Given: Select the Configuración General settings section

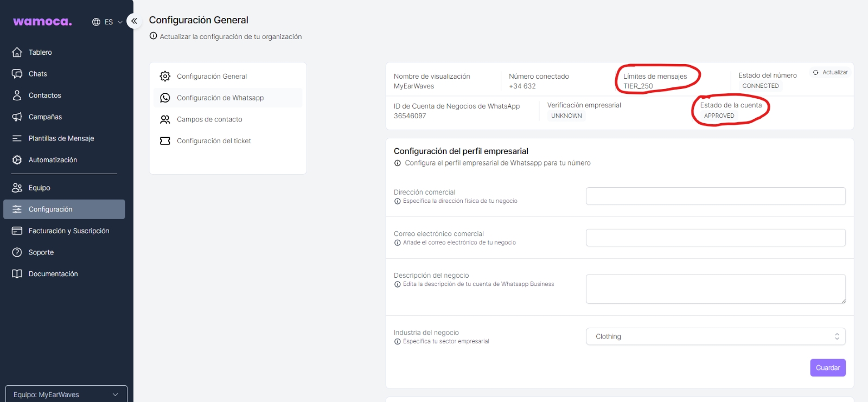Looking at the screenshot, I should 212,76.
